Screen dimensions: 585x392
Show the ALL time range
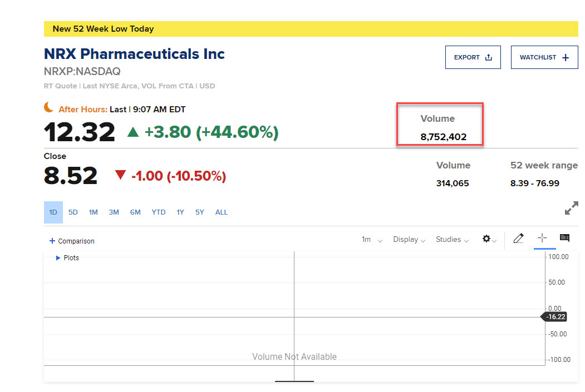pos(221,212)
